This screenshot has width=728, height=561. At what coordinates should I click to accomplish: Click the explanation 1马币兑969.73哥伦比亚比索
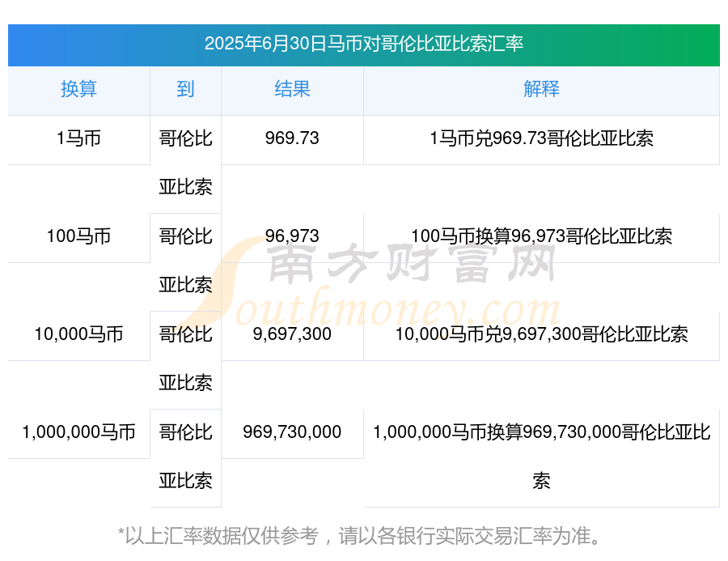click(x=541, y=138)
